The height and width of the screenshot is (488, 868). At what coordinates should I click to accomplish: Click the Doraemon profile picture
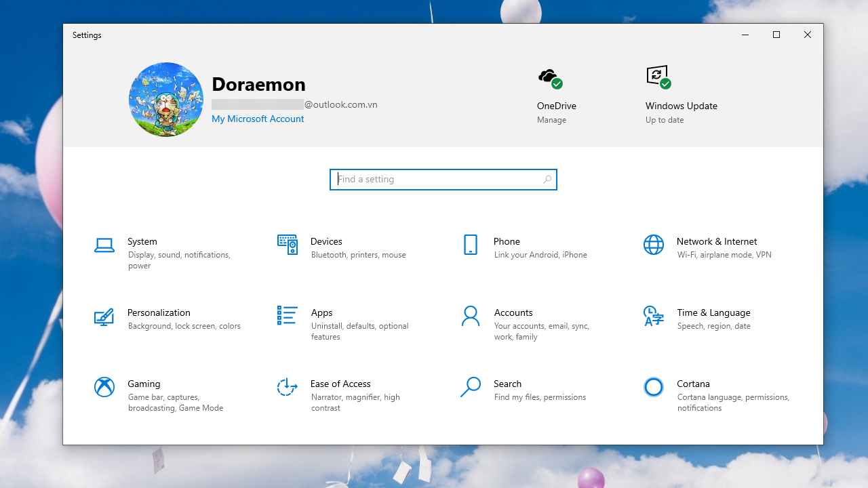coord(166,99)
